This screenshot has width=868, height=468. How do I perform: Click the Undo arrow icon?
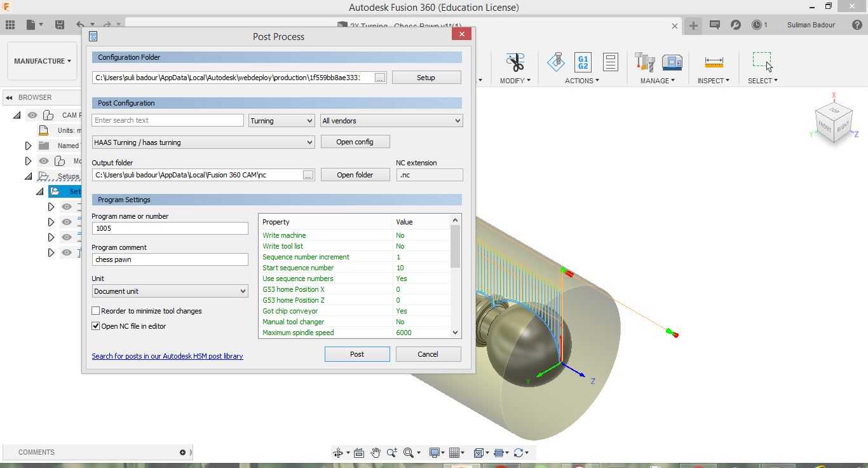[x=81, y=25]
